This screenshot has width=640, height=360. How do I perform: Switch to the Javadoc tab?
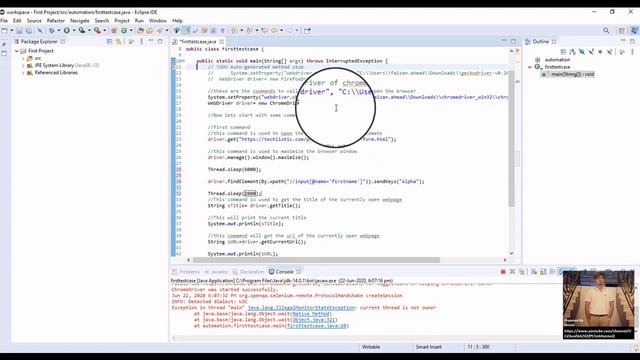click(x=217, y=272)
